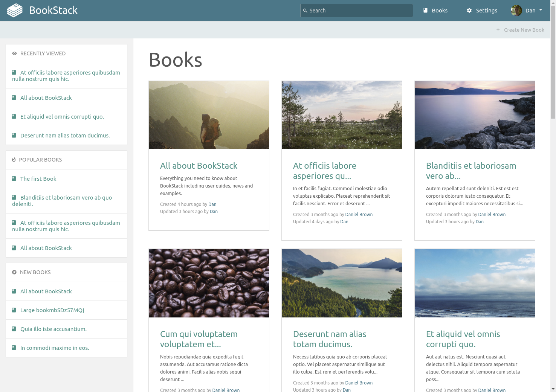556x392 pixels.
Task: Click the hiker cover image of All about BookStack
Action: point(209,115)
